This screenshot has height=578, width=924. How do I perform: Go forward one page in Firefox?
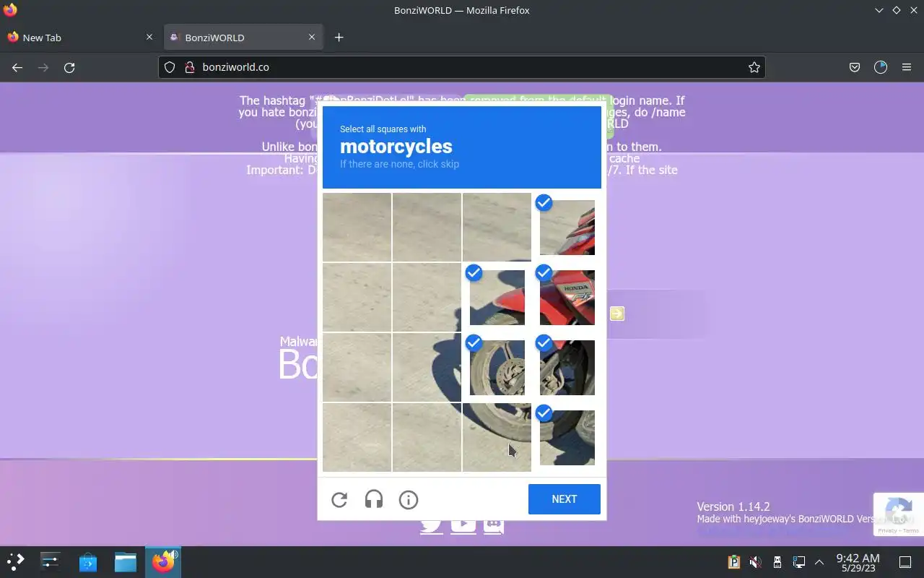pyautogui.click(x=43, y=67)
